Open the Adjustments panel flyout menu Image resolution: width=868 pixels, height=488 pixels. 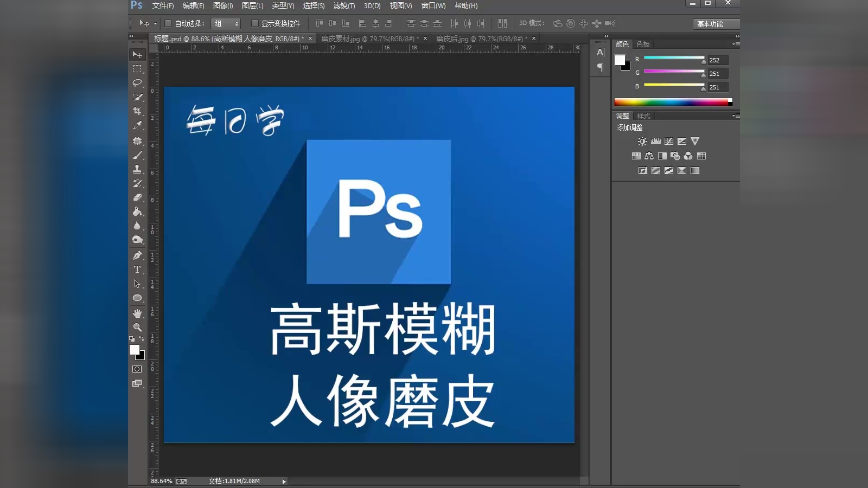pos(736,116)
